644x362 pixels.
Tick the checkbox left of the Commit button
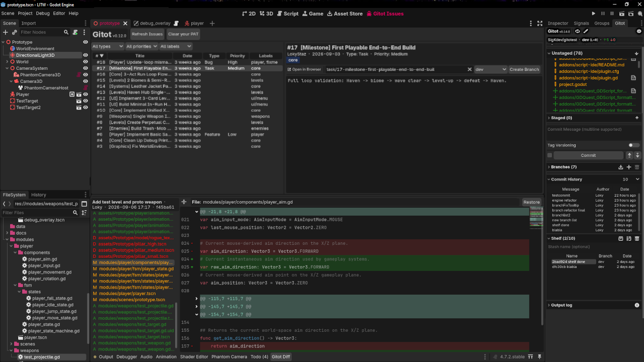click(x=549, y=155)
